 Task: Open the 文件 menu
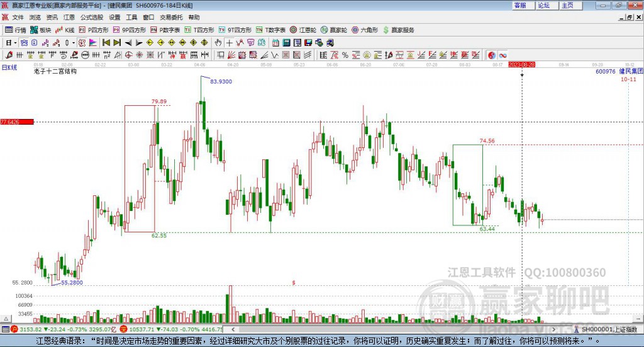[18, 17]
